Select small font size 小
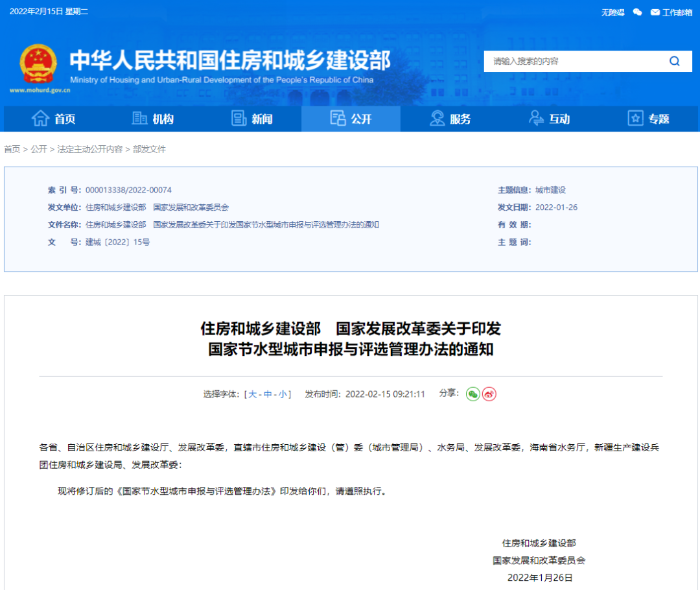 click(283, 394)
